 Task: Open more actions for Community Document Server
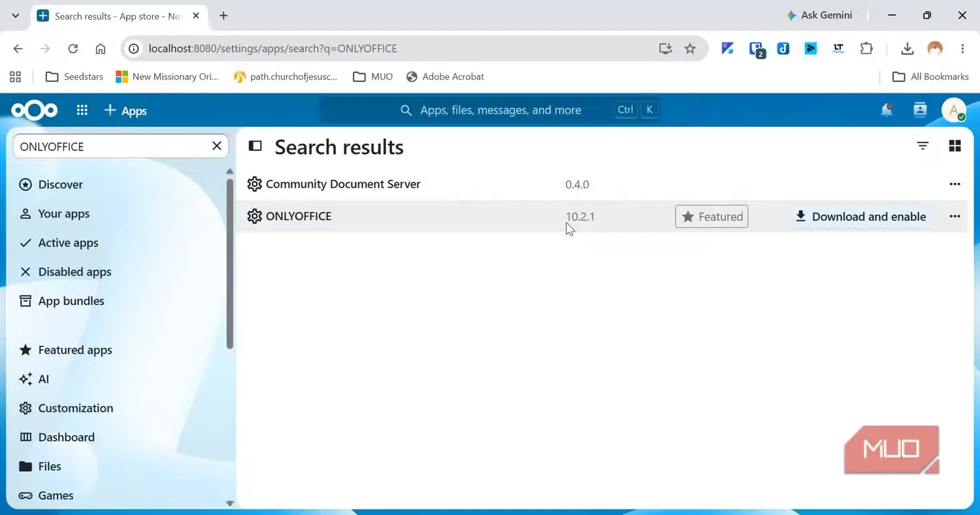pyautogui.click(x=955, y=184)
